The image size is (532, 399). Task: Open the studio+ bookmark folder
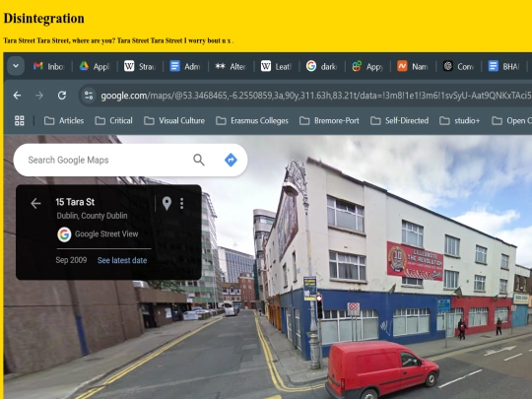(460, 120)
